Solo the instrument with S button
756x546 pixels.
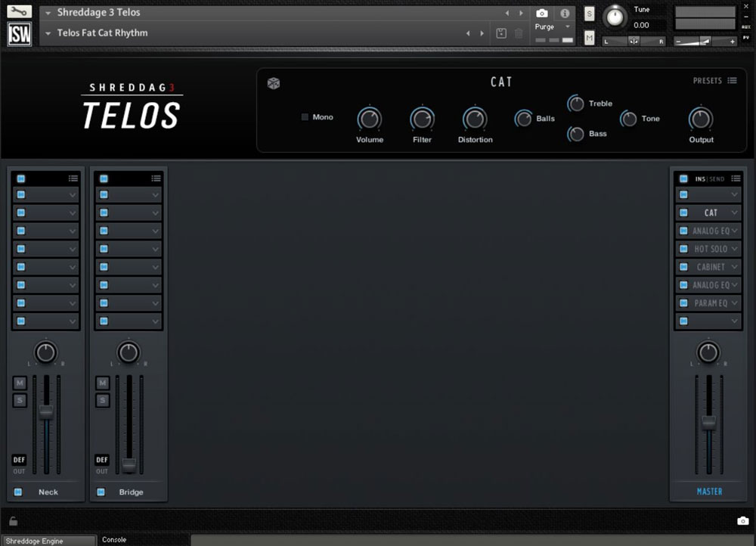(589, 14)
